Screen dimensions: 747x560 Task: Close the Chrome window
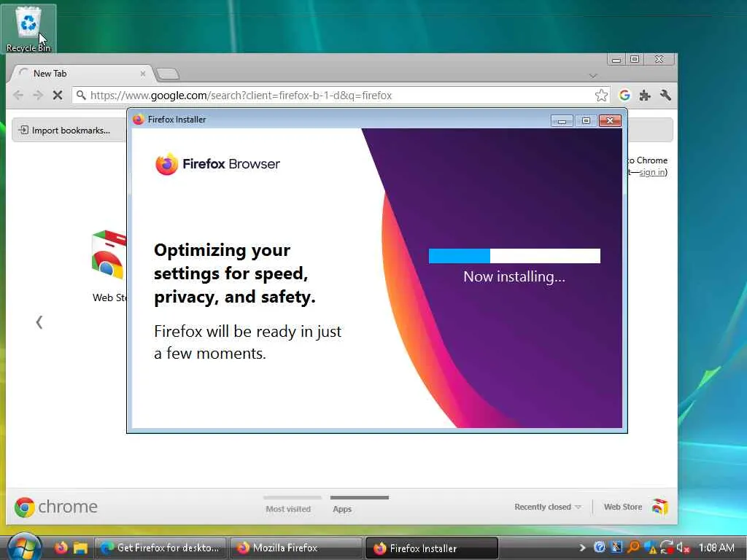pos(659,60)
